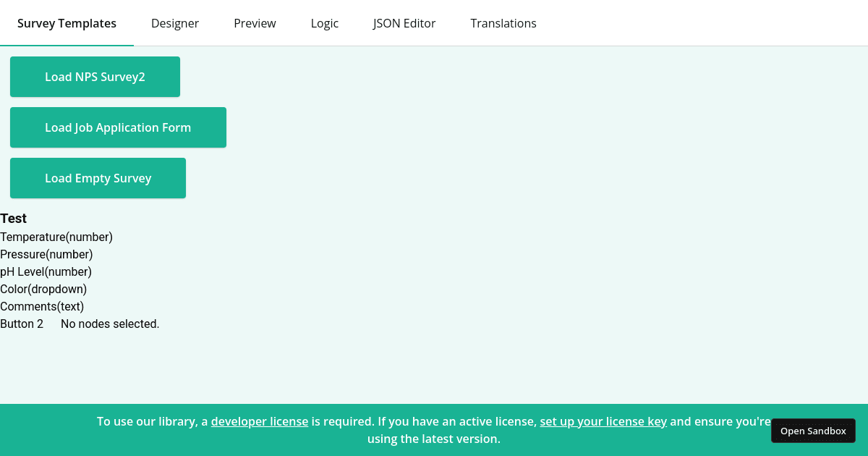Pick the Comments(text) item

tap(42, 306)
